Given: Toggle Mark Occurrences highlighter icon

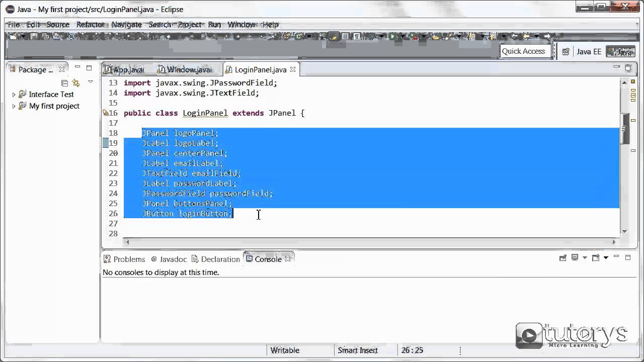Looking at the screenshot, I should [334, 36].
